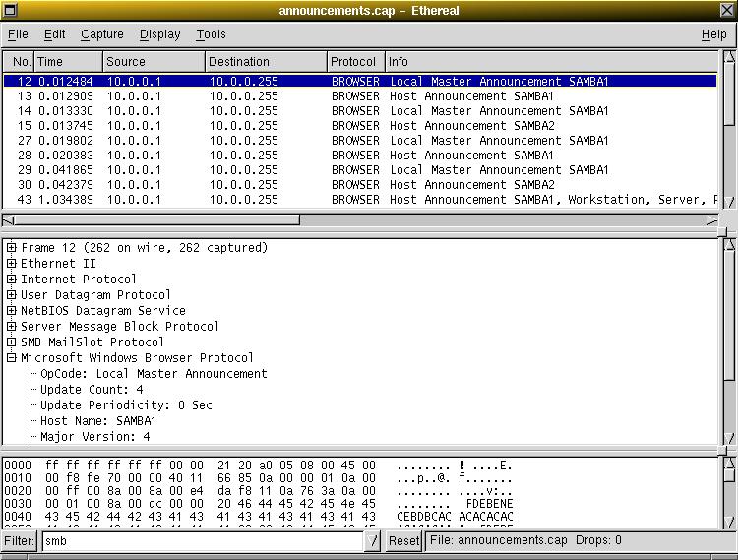
Task: Collapse the Microsoft Windows Browser Protocol node
Action: tap(11, 357)
